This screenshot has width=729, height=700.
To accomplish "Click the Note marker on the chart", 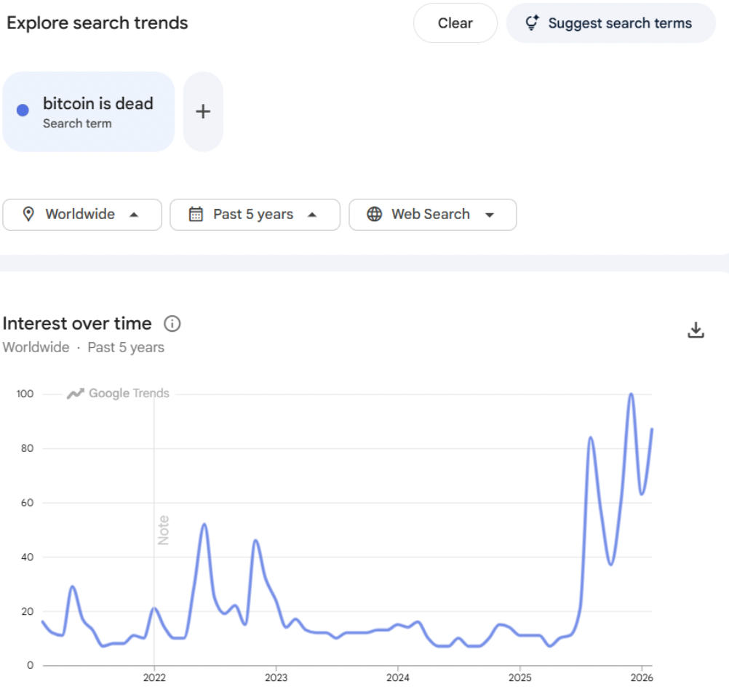I will coord(164,530).
